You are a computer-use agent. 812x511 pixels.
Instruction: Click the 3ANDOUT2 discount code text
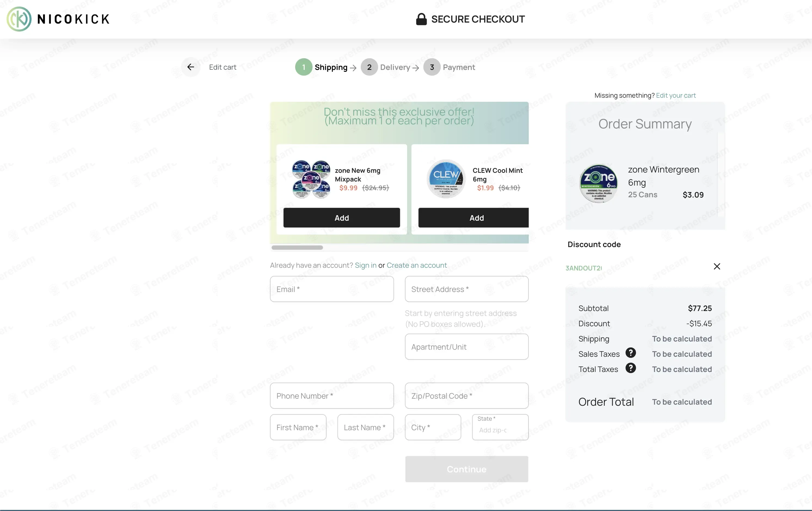pos(584,268)
